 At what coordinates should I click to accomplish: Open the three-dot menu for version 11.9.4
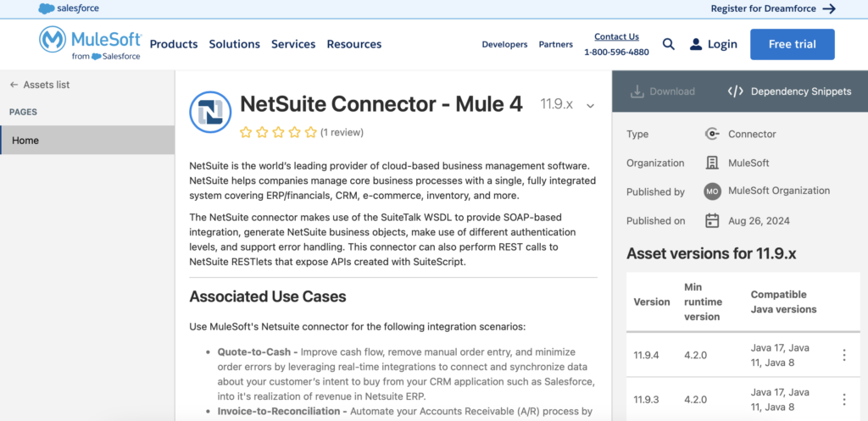(844, 355)
